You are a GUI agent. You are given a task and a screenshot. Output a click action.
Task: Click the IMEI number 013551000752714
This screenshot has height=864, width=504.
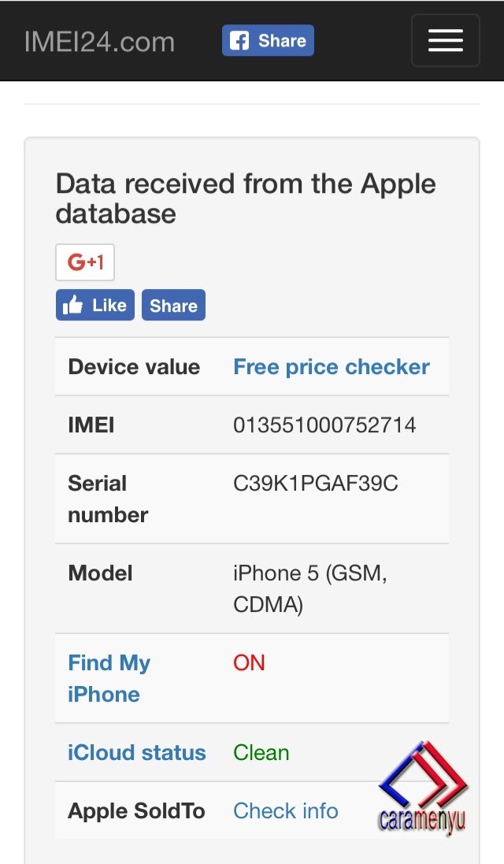[324, 425]
